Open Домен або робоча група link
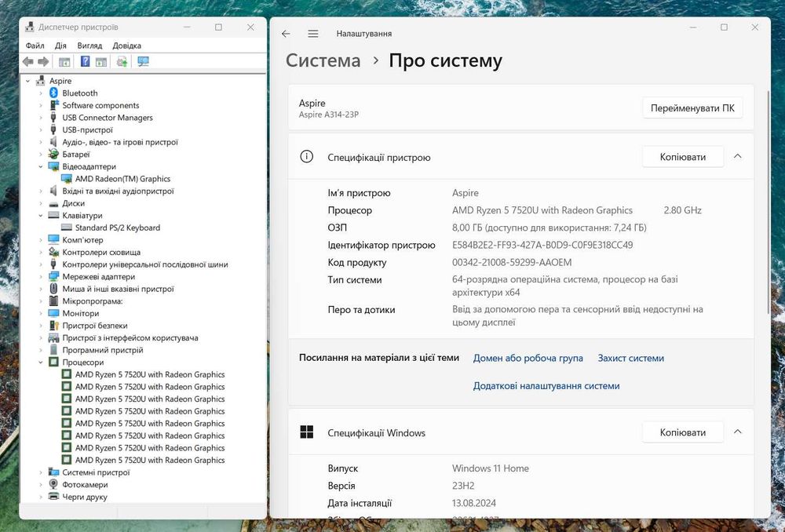Image resolution: width=785 pixels, height=532 pixels. click(528, 358)
